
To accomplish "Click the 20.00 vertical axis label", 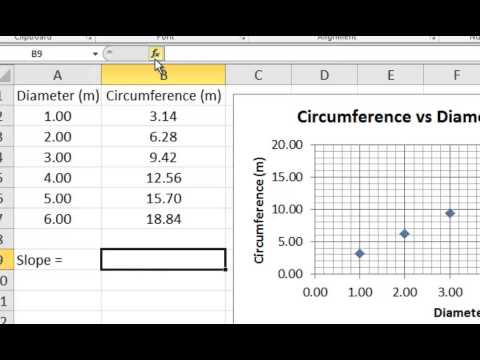I will point(287,145).
